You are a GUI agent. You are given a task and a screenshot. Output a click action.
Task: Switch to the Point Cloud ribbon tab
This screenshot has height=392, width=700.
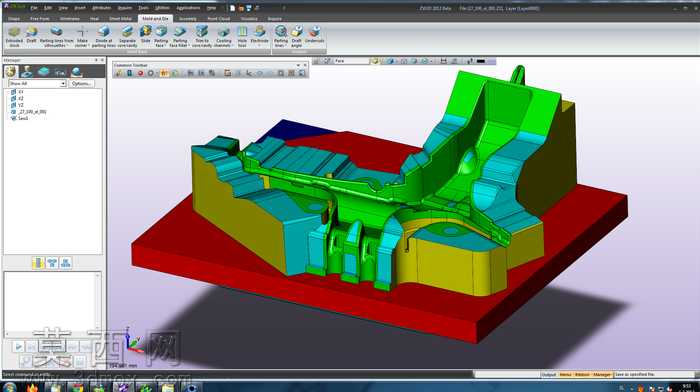(x=219, y=19)
